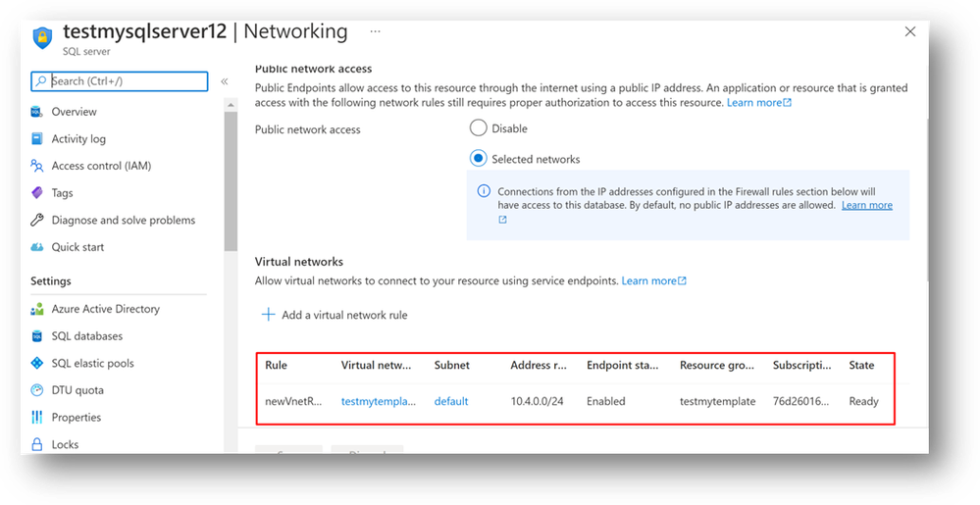Click the default subnet link
This screenshot has width=980, height=505.
pos(451,401)
